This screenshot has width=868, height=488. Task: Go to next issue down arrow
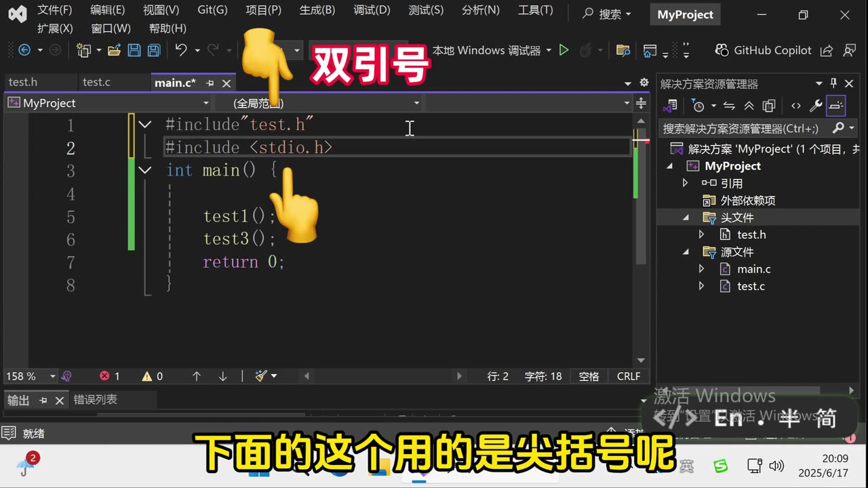222,376
